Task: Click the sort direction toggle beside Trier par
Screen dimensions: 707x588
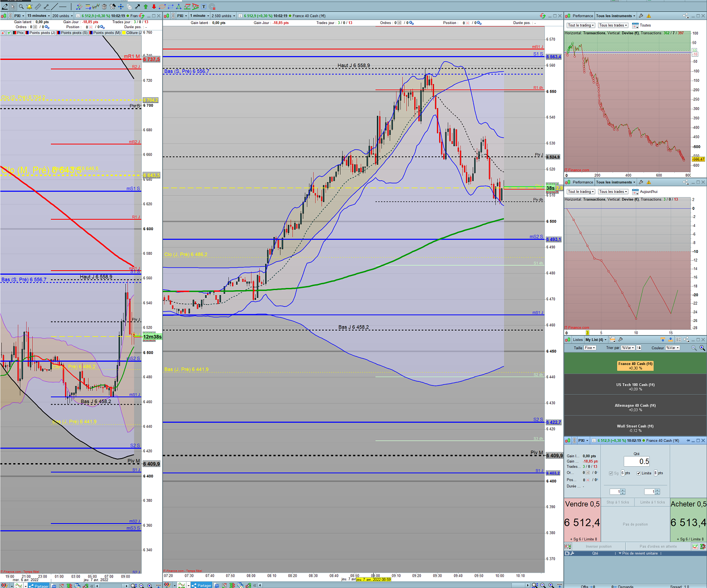Action: click(x=638, y=348)
